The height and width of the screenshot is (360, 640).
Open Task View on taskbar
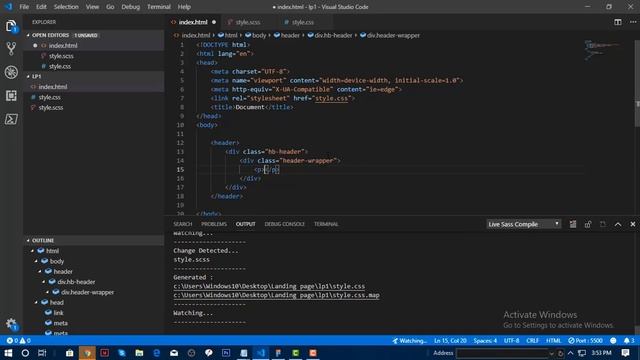pos(42,353)
